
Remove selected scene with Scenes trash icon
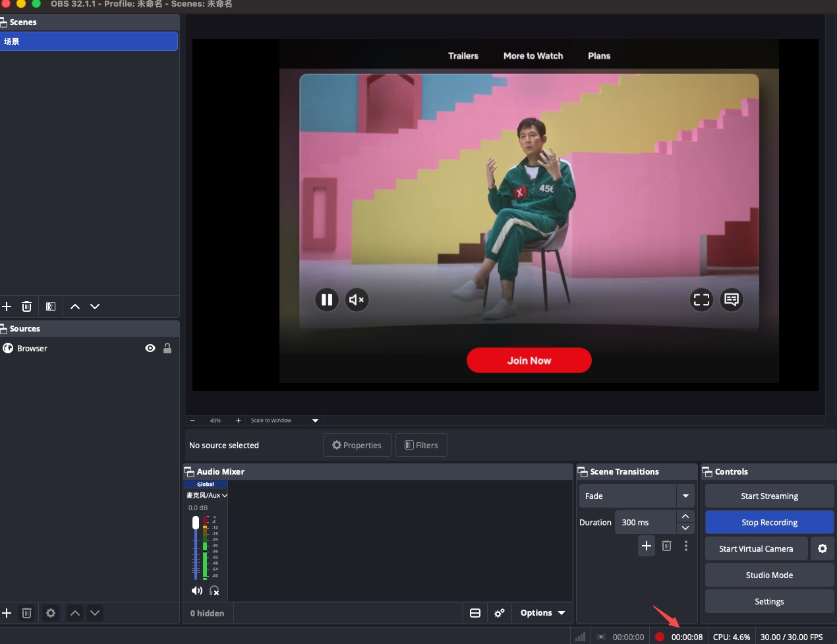[26, 307]
